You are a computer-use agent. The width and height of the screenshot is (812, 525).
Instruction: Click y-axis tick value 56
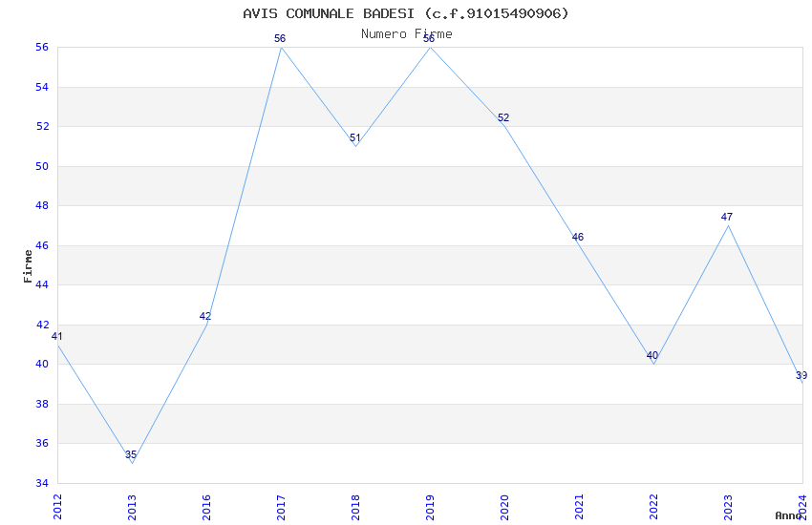click(42, 47)
